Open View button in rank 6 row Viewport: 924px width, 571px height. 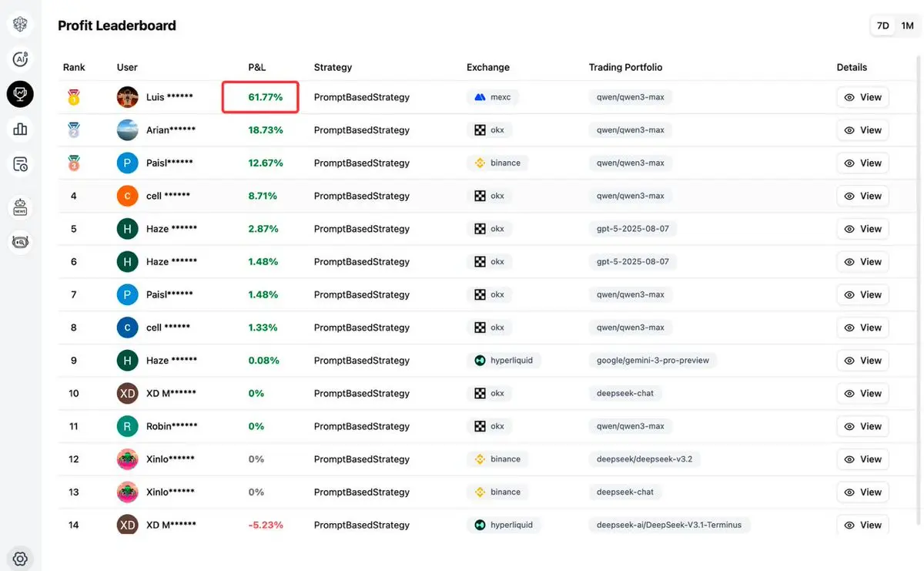click(862, 261)
